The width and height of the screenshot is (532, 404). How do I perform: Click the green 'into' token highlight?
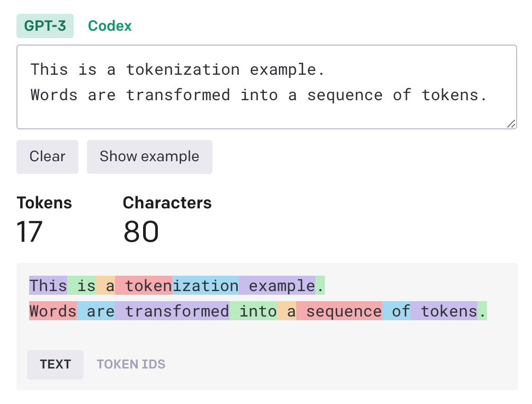[253, 311]
